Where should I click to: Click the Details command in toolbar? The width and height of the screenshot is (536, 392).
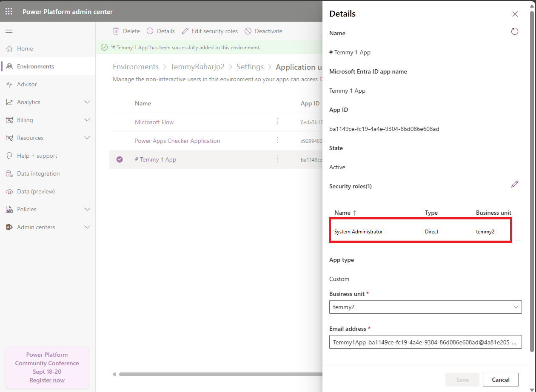(x=161, y=31)
